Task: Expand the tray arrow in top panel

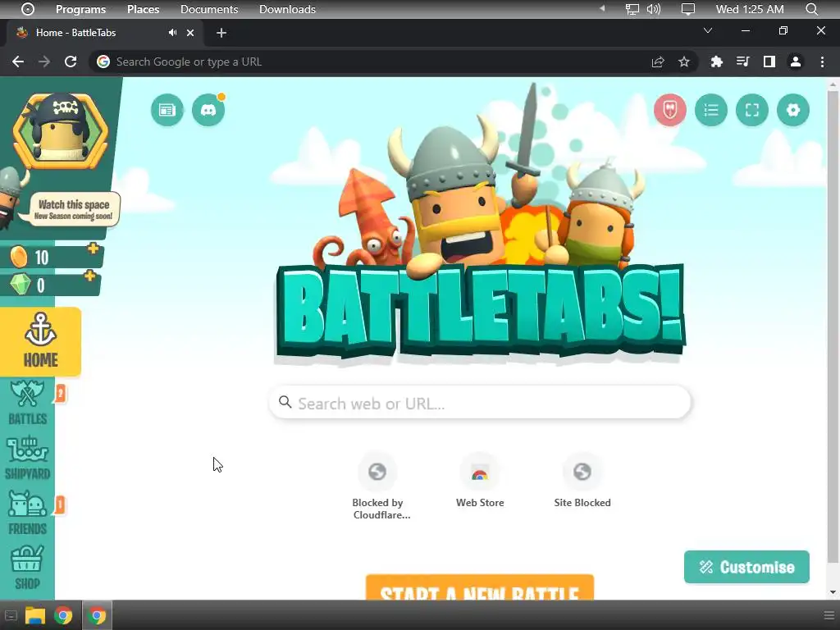Action: tap(602, 8)
